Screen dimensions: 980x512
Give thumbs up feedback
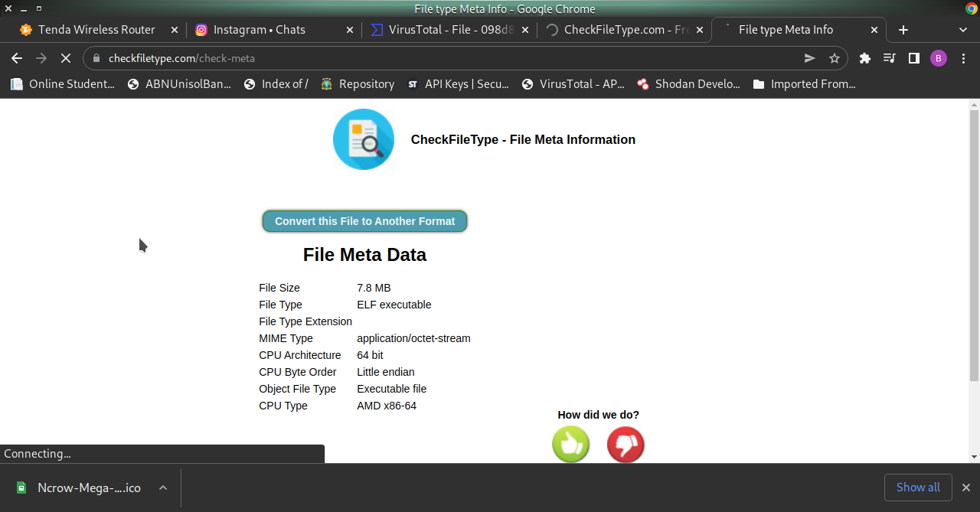tap(571, 444)
